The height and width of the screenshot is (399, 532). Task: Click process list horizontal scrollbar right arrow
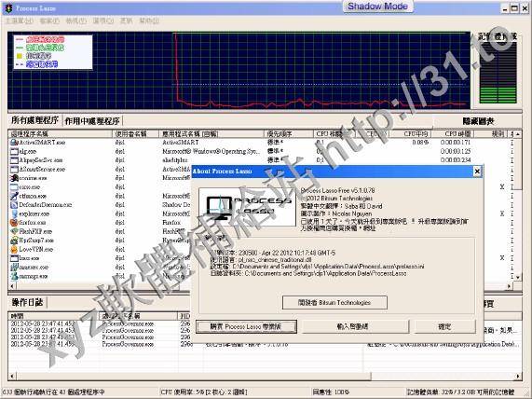(510, 286)
